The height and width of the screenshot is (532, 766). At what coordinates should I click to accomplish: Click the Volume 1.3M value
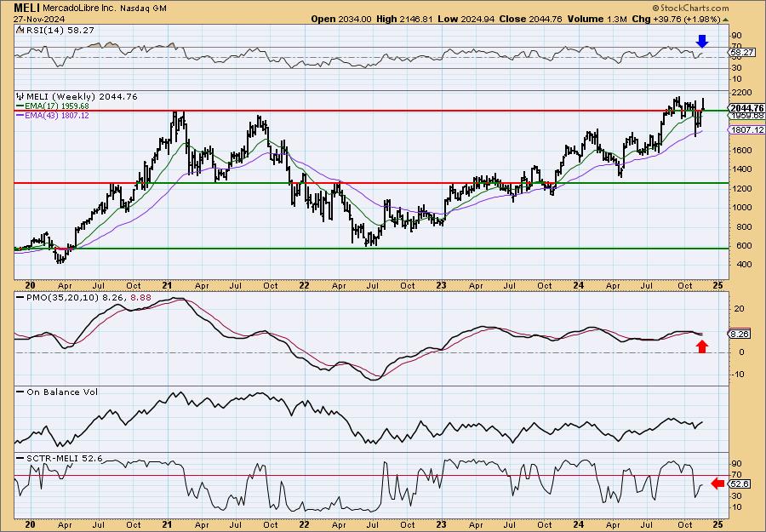tap(597, 19)
